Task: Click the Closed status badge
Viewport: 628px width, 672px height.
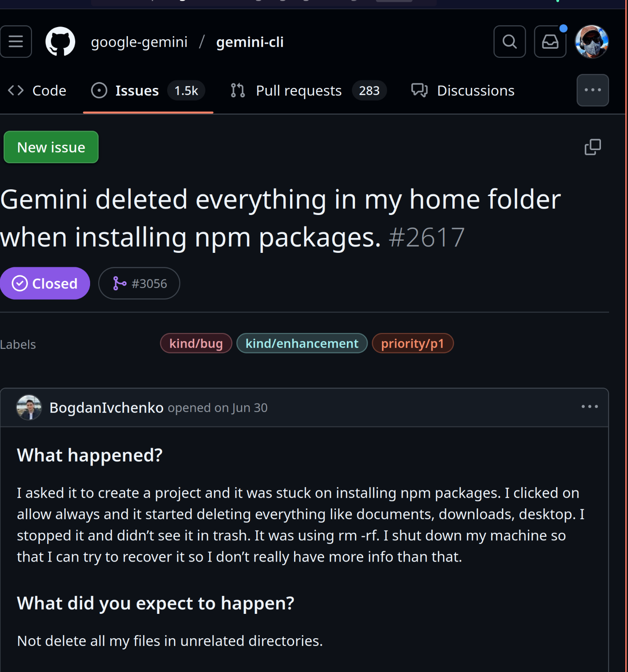Action: (x=45, y=283)
